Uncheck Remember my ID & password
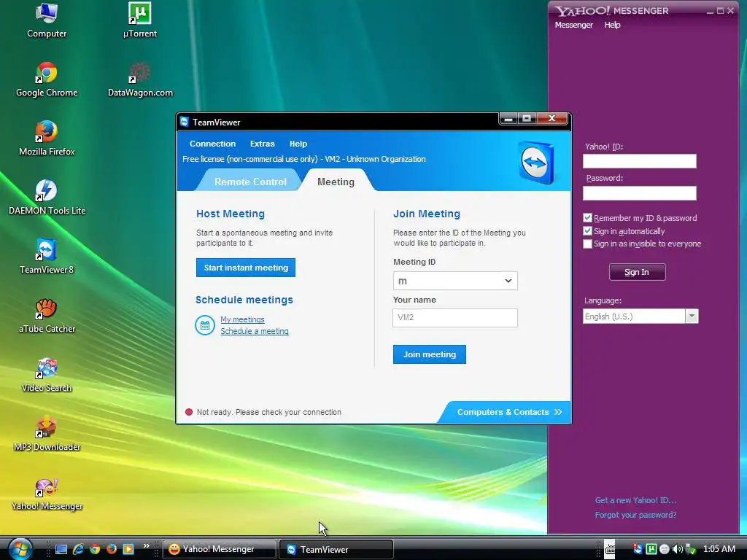The width and height of the screenshot is (747, 560). pyautogui.click(x=587, y=218)
